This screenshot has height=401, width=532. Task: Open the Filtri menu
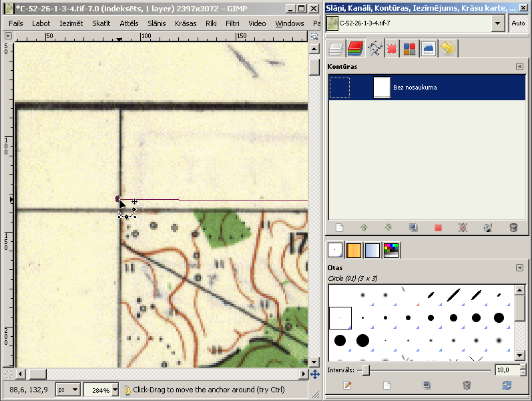(x=232, y=23)
